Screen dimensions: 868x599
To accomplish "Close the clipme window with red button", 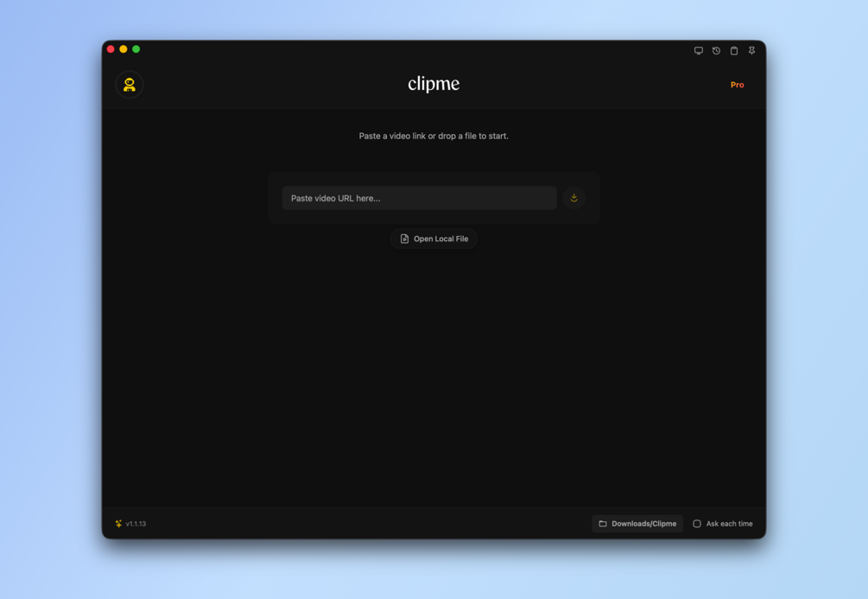I will [x=111, y=49].
